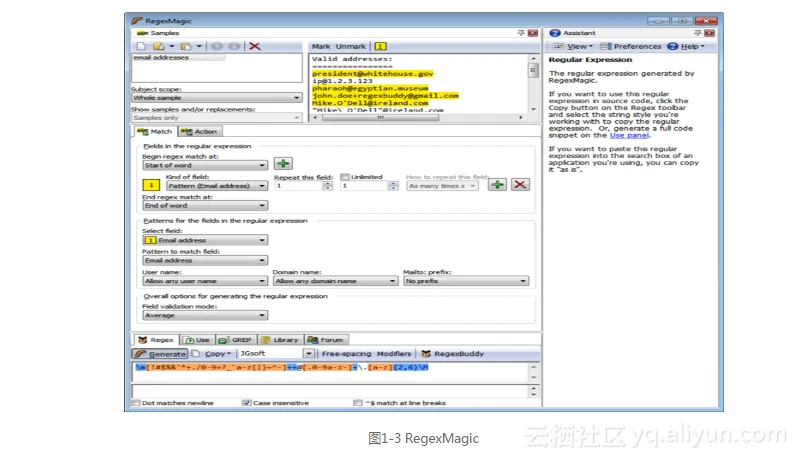Image resolution: width=798 pixels, height=459 pixels.
Task: Switch to the Match tab
Action: click(156, 131)
